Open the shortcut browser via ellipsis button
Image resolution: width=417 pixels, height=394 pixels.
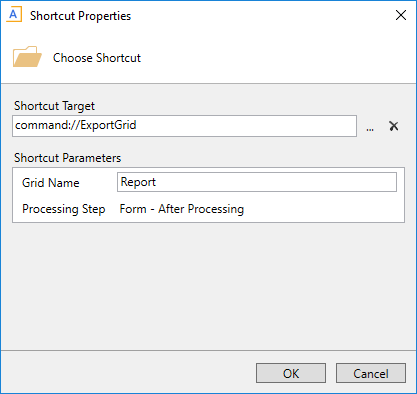tap(370, 126)
